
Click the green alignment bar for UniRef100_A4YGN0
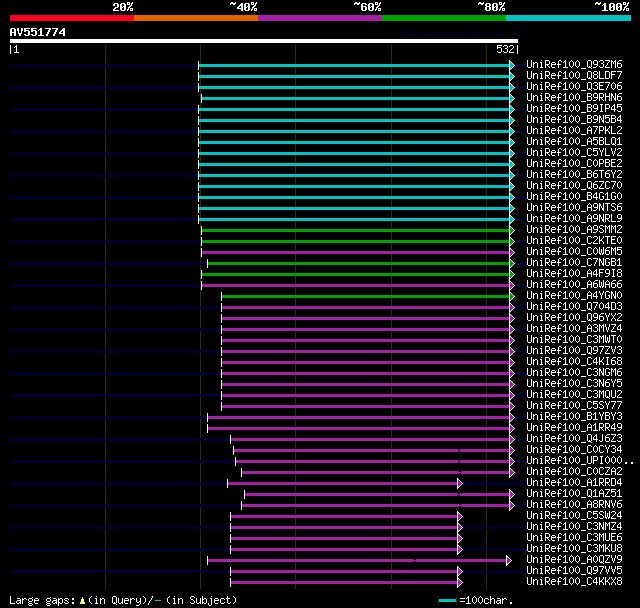[x=366, y=296]
